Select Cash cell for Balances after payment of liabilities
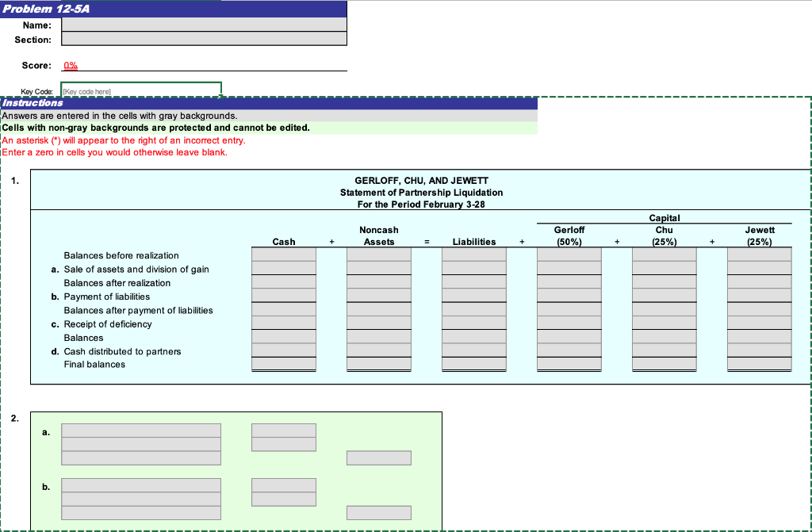The width and height of the screenshot is (812, 532). [x=284, y=309]
